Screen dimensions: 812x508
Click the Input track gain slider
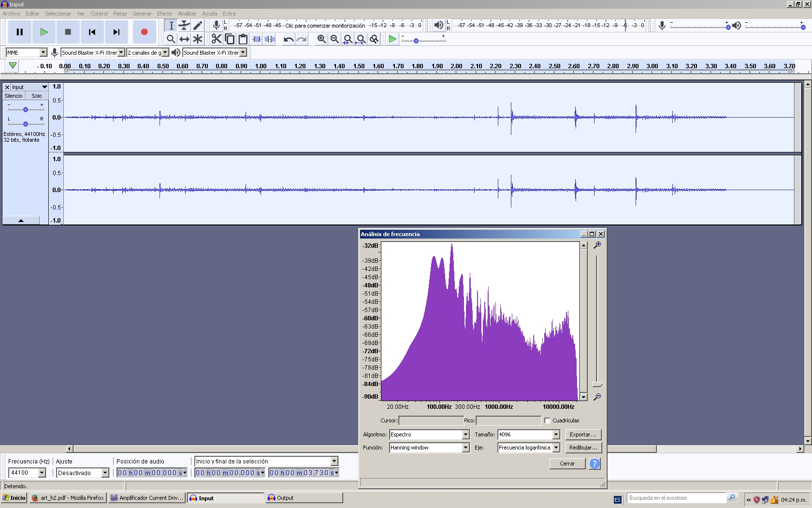pyautogui.click(x=25, y=109)
